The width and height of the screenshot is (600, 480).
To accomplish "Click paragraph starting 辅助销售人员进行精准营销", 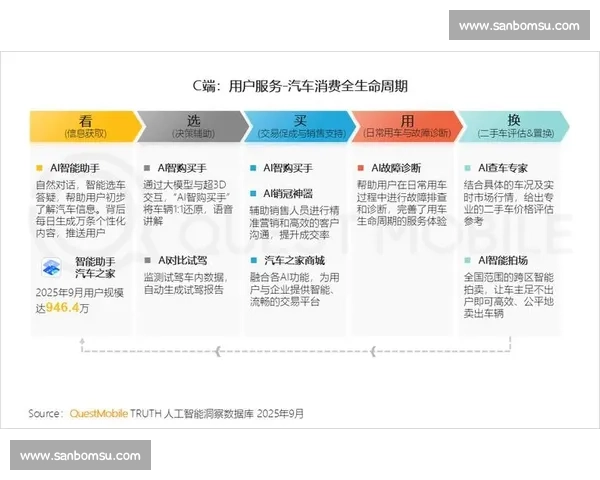I will tap(294, 222).
